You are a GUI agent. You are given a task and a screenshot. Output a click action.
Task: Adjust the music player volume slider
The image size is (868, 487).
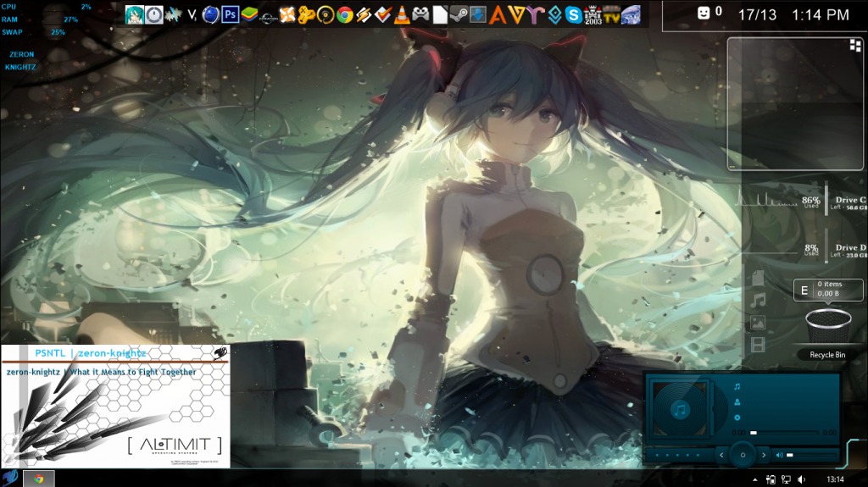point(811,456)
